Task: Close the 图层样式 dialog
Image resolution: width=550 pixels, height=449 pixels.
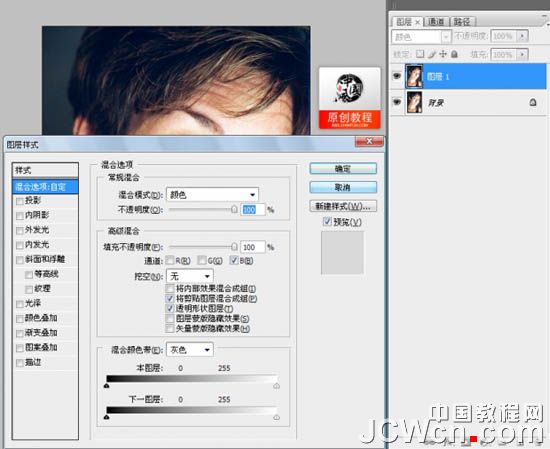Action: click(369, 141)
